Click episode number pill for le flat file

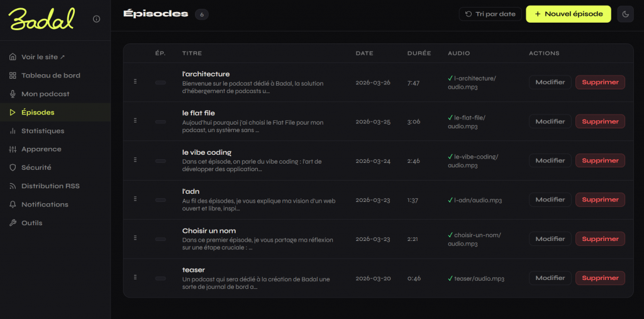[x=160, y=122]
